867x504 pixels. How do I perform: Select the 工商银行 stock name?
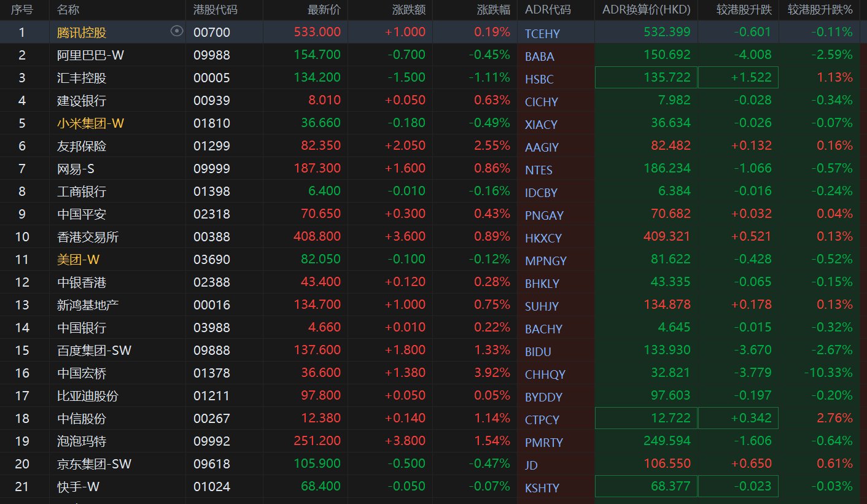click(82, 192)
